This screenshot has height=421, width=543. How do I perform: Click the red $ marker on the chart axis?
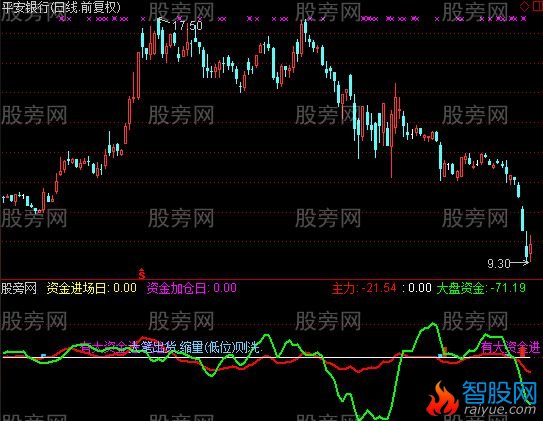pos(141,274)
